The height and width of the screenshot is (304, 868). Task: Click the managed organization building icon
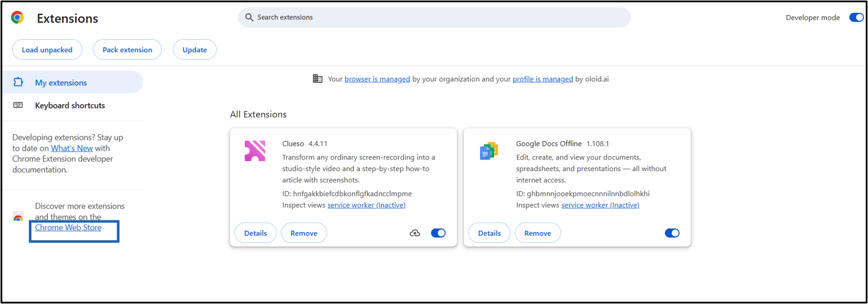pyautogui.click(x=318, y=79)
